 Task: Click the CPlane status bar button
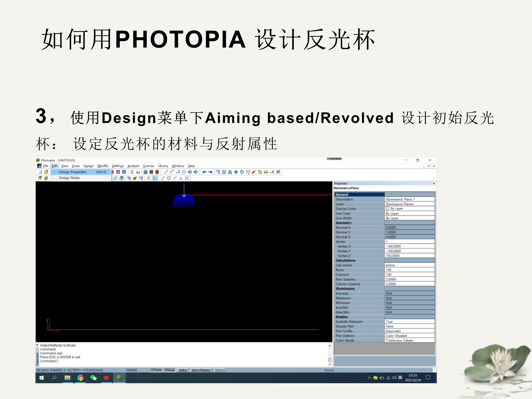157,370
